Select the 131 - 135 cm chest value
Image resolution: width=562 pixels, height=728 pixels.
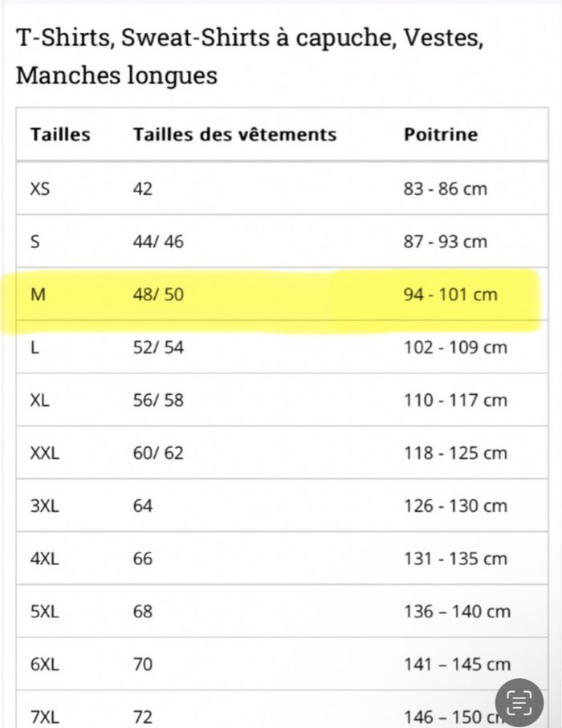click(455, 559)
